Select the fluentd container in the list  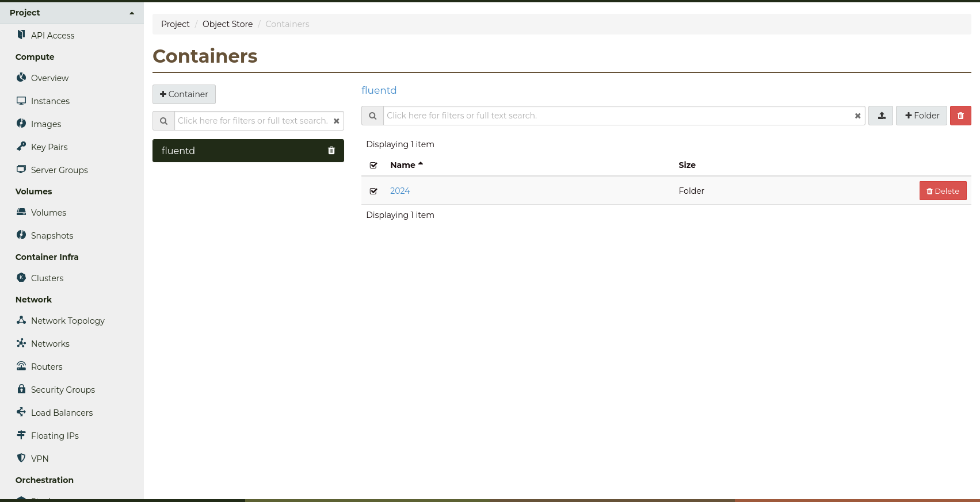coord(248,151)
